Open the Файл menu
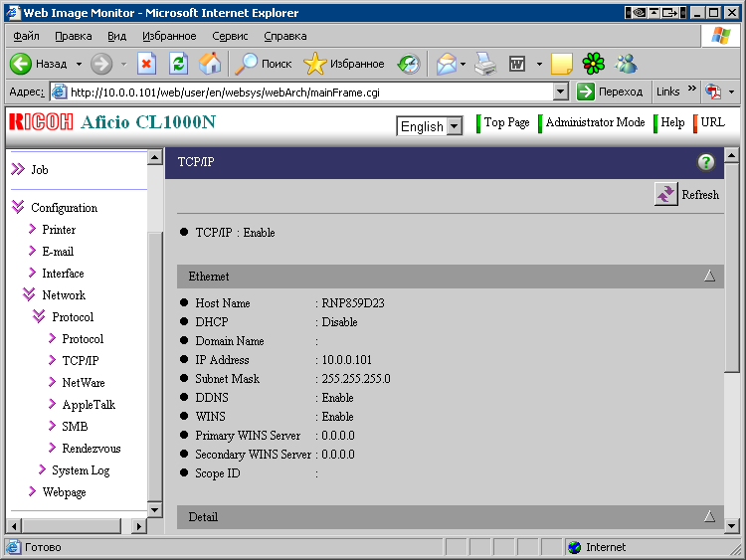 coord(26,36)
